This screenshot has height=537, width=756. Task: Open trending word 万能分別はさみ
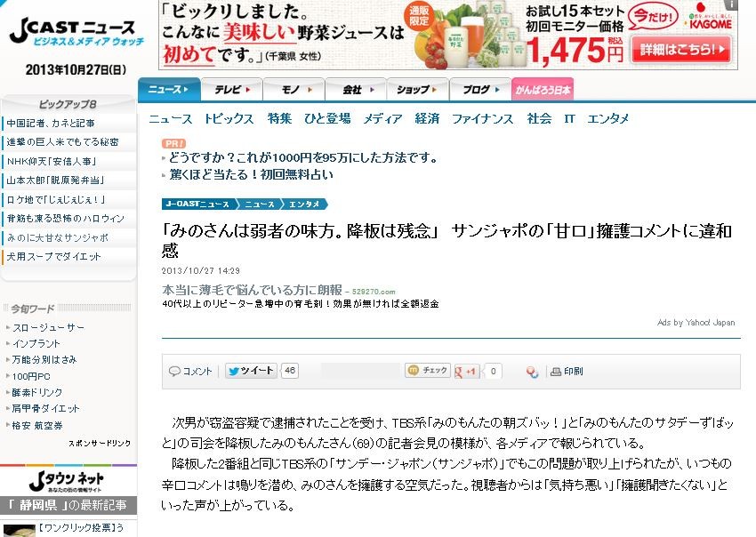tap(44, 359)
